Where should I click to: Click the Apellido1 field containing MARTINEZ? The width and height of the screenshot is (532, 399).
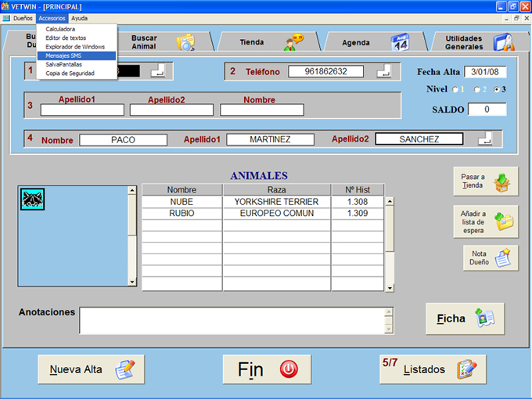click(x=270, y=139)
